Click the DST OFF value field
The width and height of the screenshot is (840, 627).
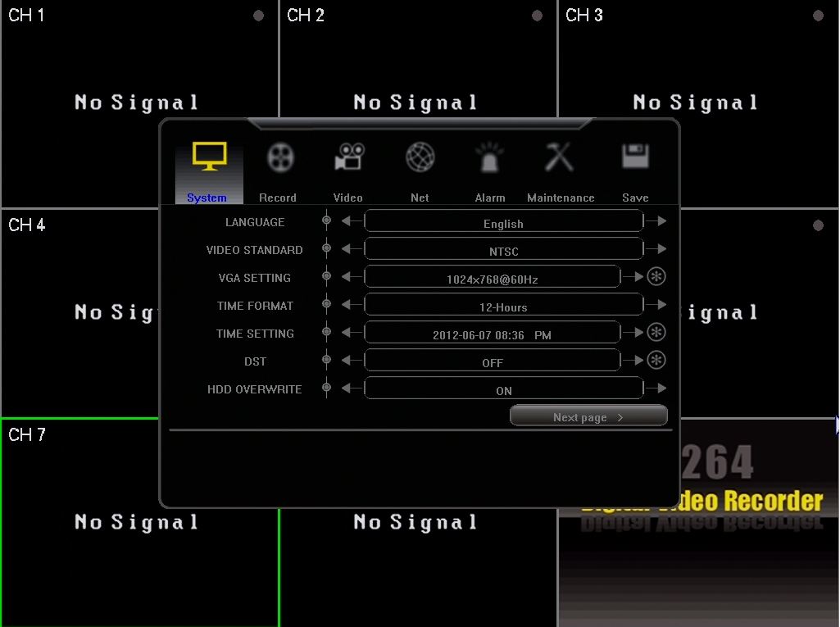493,361
